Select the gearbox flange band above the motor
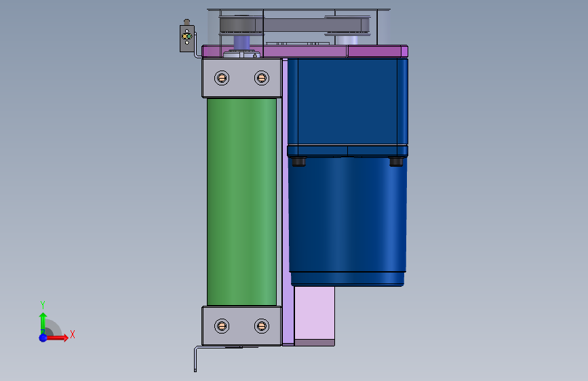588x381 pixels. 348,151
